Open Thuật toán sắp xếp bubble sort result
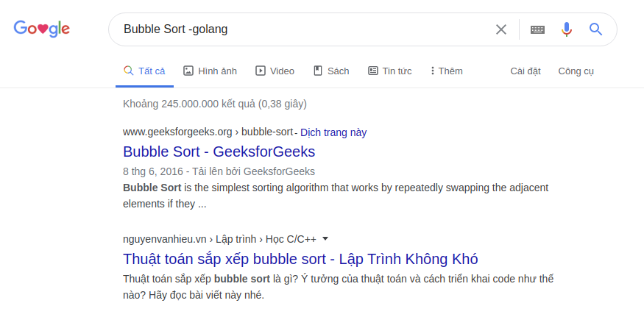The height and width of the screenshot is (317, 644). tap(300, 259)
